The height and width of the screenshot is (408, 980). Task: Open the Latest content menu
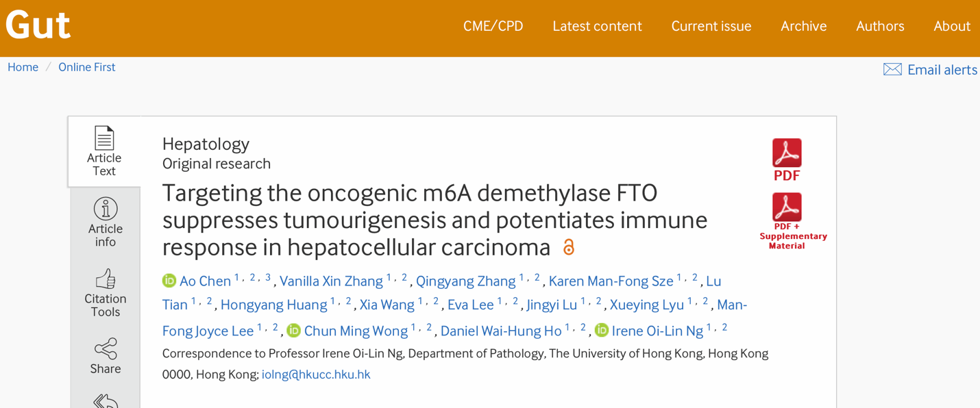click(x=597, y=26)
